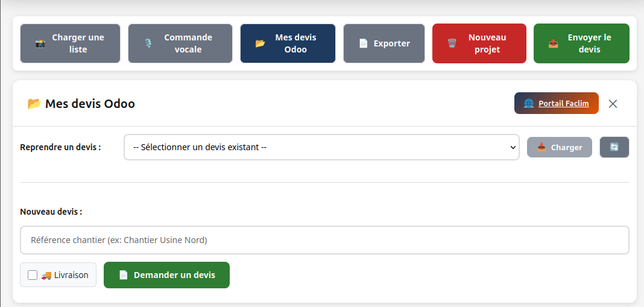Open the Portail Faclim link

pos(563,103)
